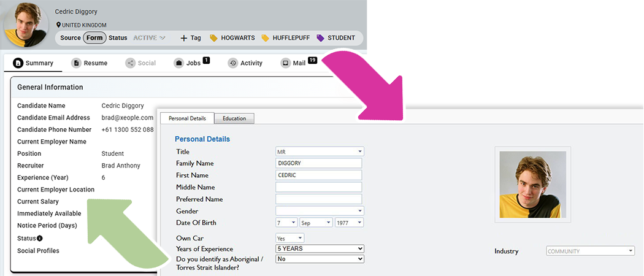Image resolution: width=644 pixels, height=276 pixels.
Task: Click the Jobs count badge 1
Action: (x=206, y=60)
